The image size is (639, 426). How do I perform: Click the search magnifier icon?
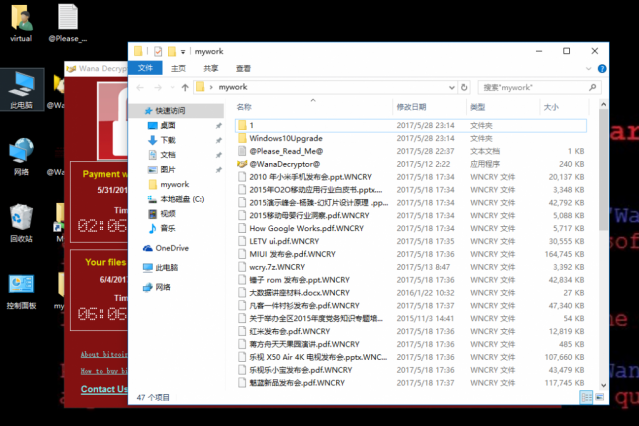(593, 87)
